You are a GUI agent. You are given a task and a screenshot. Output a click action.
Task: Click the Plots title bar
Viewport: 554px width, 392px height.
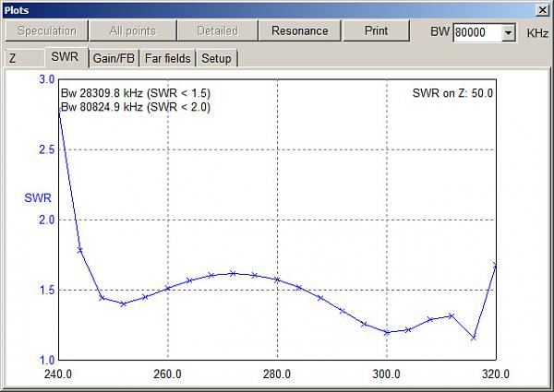pyautogui.click(x=269, y=10)
